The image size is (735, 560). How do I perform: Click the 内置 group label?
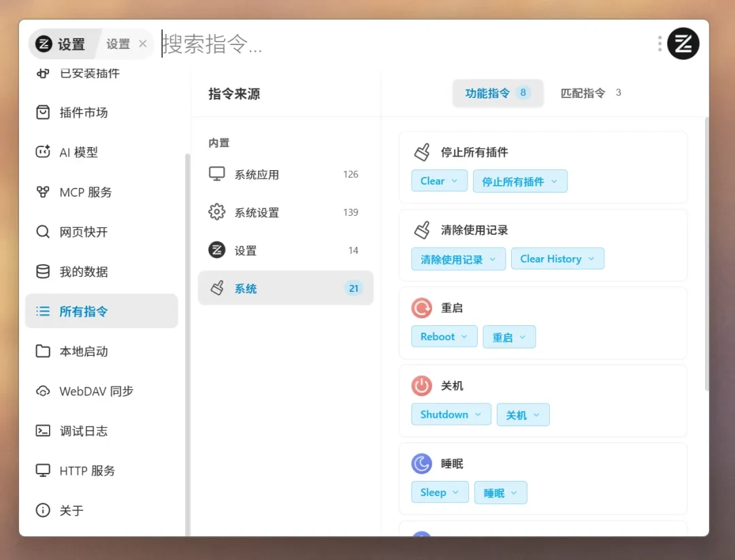(x=219, y=142)
